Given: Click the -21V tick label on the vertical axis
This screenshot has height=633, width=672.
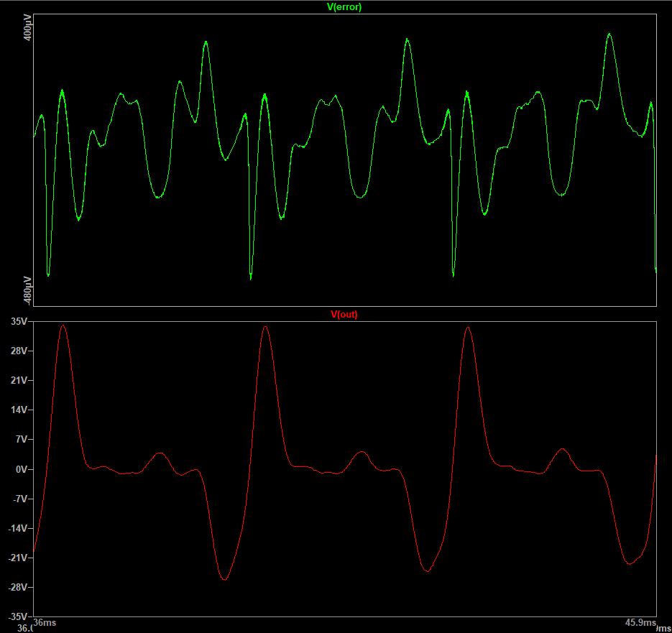Looking at the screenshot, I should [17, 558].
